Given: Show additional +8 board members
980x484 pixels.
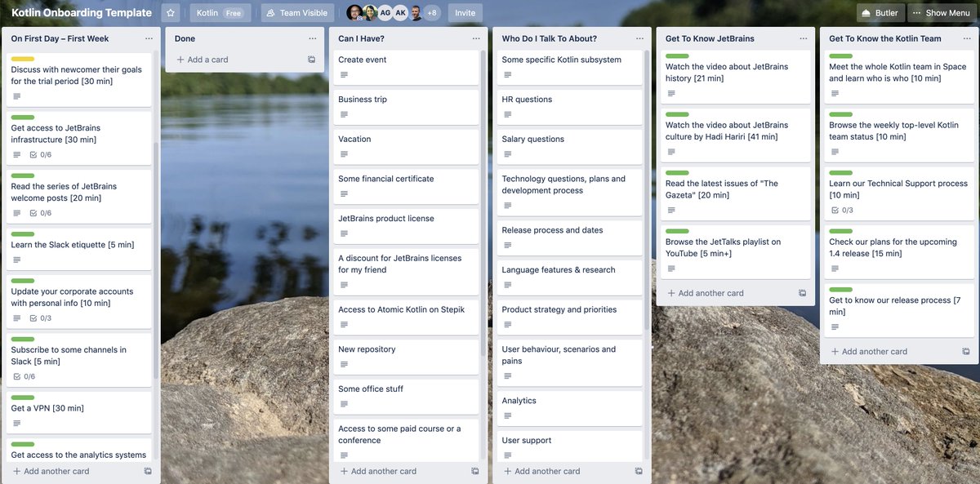Looking at the screenshot, I should pyautogui.click(x=432, y=13).
